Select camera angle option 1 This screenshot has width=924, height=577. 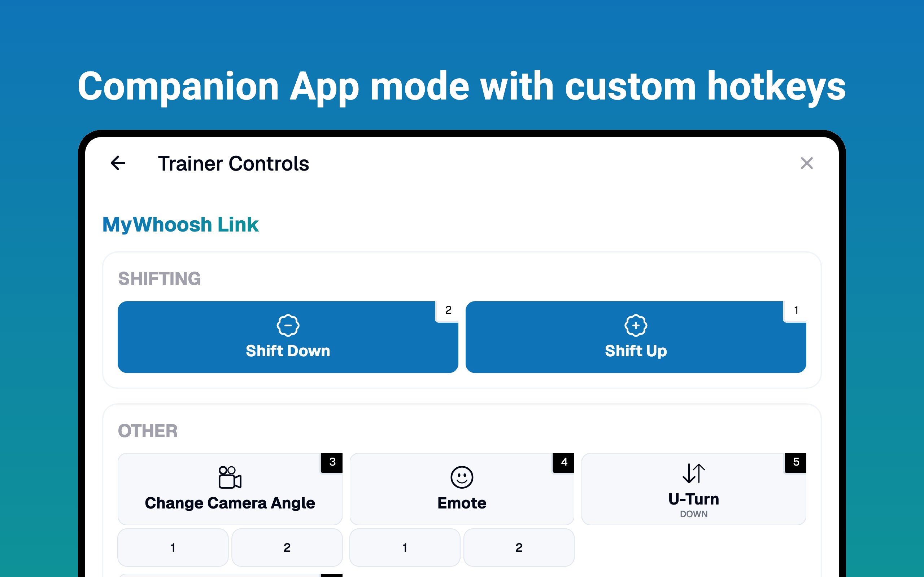tap(173, 547)
